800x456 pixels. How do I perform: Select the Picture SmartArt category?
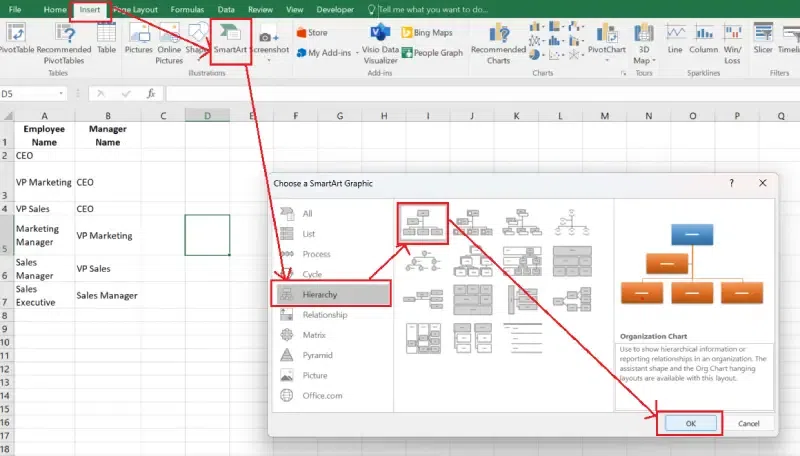tap(315, 375)
